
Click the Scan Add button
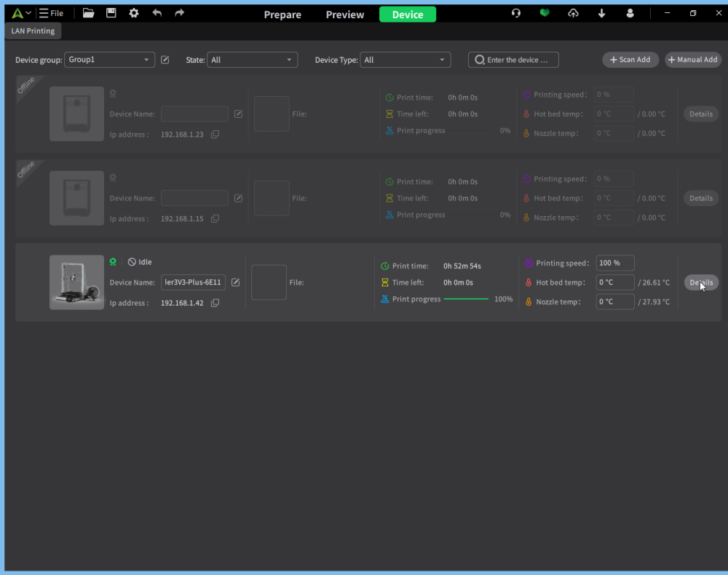(630, 60)
